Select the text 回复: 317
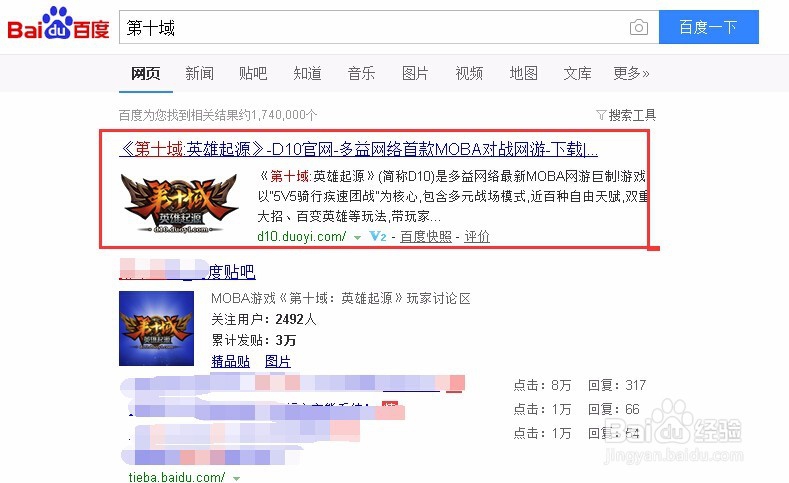The image size is (789, 483). click(x=617, y=385)
